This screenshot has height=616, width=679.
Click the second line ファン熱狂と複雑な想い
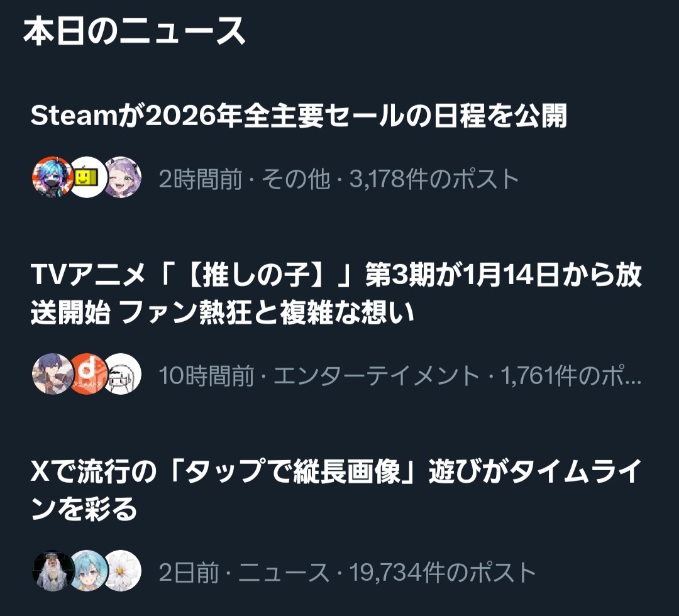[x=267, y=313]
